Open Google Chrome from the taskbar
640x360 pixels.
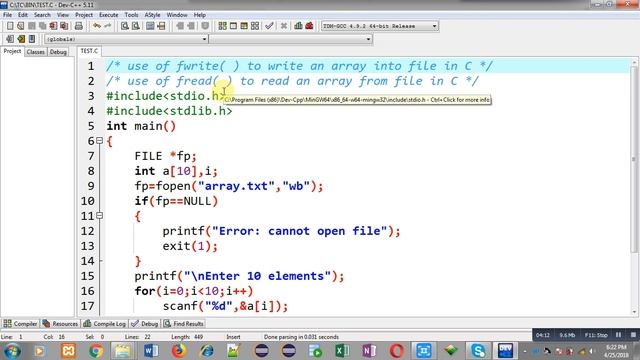[x=96, y=351]
